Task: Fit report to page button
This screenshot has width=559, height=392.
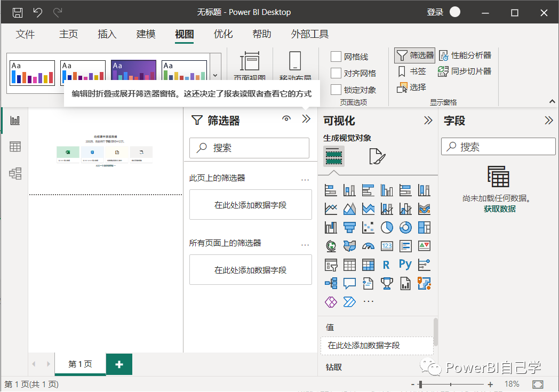Action: click(538, 384)
